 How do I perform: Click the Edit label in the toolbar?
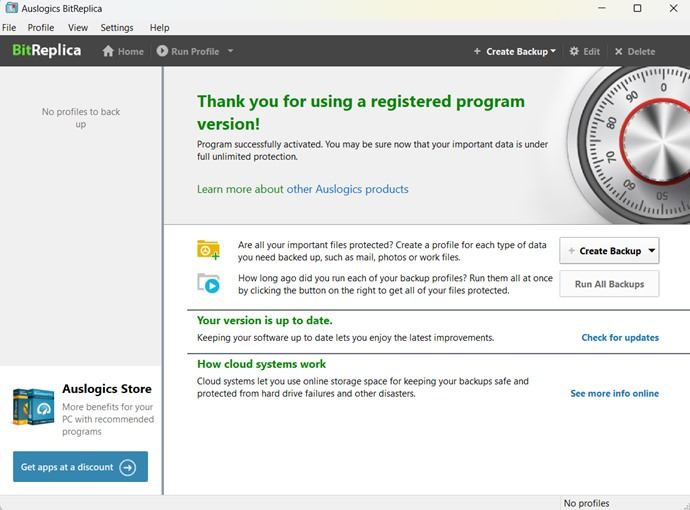point(591,51)
